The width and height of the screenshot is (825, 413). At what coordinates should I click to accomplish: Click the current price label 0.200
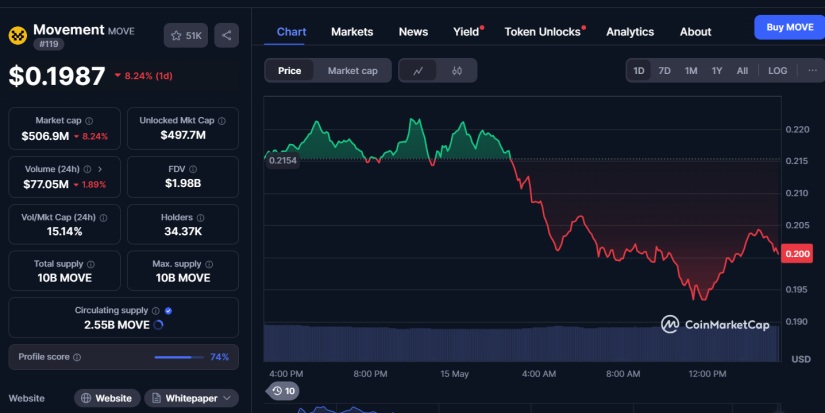point(798,254)
